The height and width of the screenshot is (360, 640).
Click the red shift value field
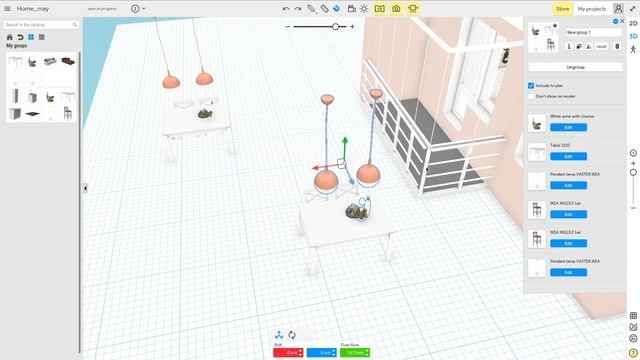(288, 352)
